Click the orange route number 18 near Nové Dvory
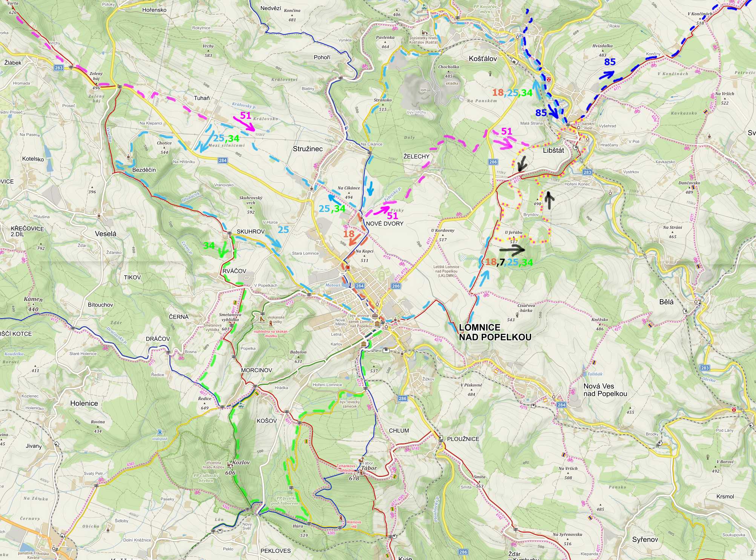Image resolution: width=756 pixels, height=560 pixels. 348,234
